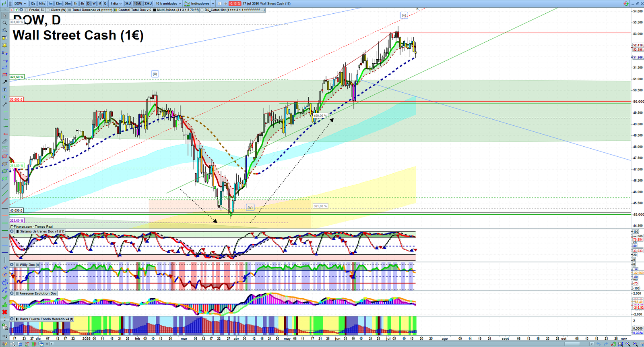The image size is (644, 347).
Task: Select the segment line tool
Action: (4, 104)
